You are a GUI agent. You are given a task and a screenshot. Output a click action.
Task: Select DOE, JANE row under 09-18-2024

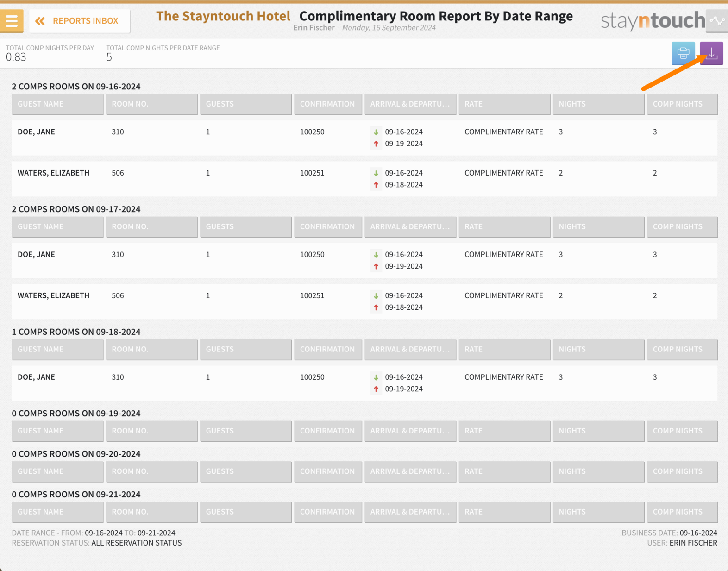coord(364,383)
